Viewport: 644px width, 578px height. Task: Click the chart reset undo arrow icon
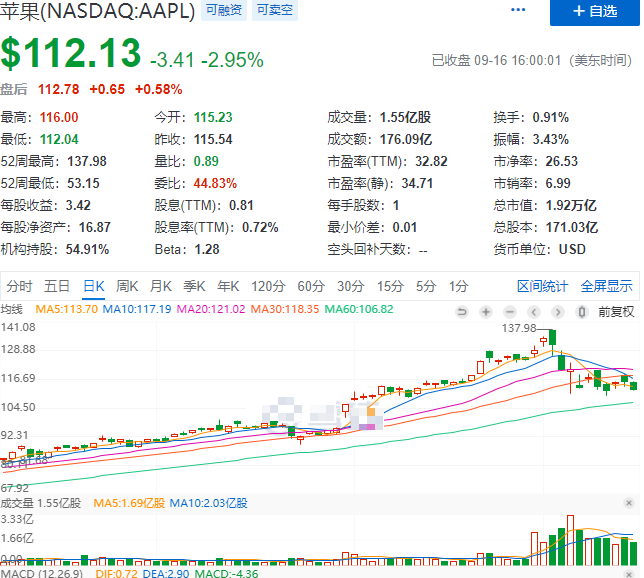pyautogui.click(x=462, y=312)
